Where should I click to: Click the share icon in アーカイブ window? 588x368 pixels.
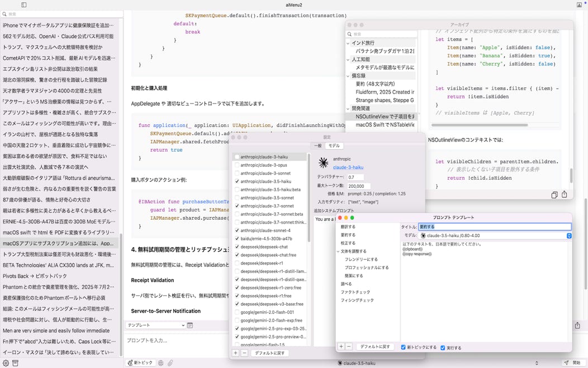pyautogui.click(x=565, y=194)
